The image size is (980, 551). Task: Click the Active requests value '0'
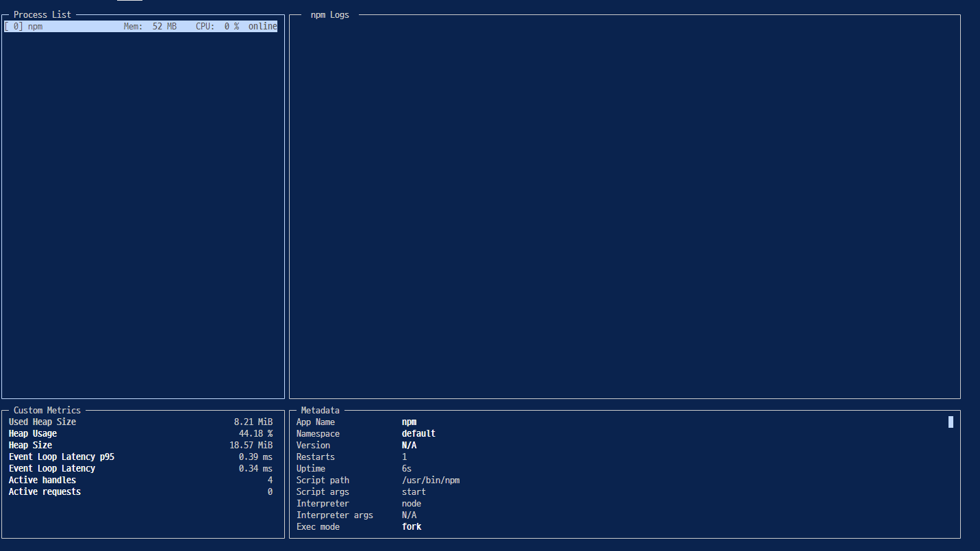tap(270, 491)
